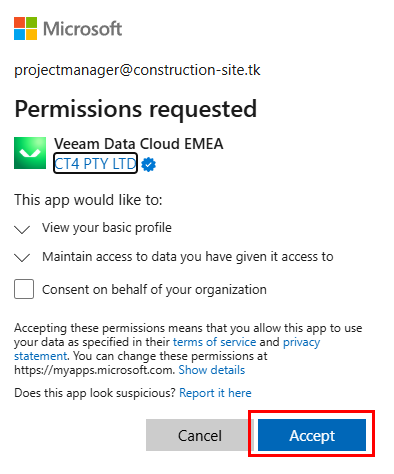Click the Consent on behalf of organization label
Viewport: 394px width, 474px height.
(x=154, y=290)
